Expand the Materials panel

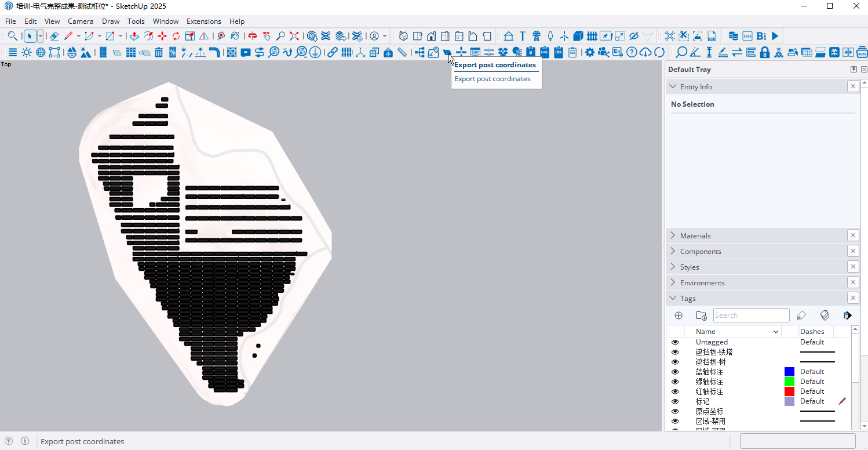673,235
